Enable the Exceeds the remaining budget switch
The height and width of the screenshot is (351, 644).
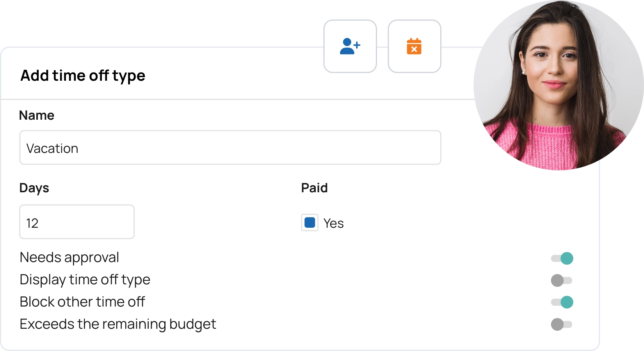pos(561,324)
